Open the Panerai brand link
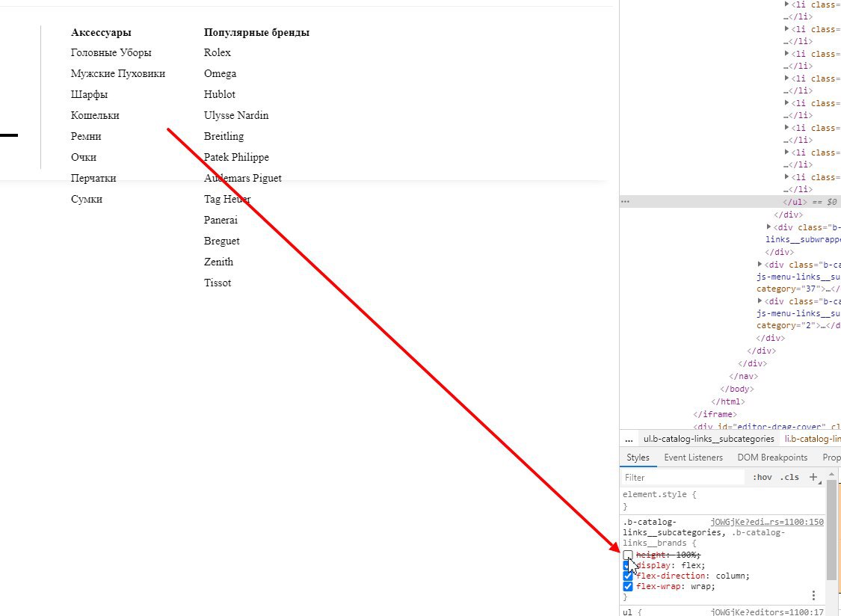Image resolution: width=841 pixels, height=616 pixels. pyautogui.click(x=221, y=220)
